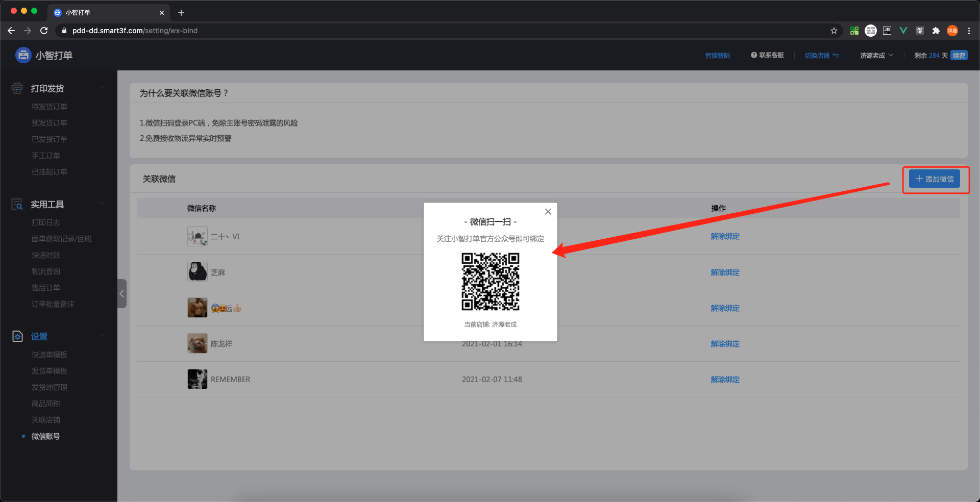This screenshot has height=502, width=980.
Task: Collapse the 打印发货 sidebar section
Action: [x=102, y=88]
